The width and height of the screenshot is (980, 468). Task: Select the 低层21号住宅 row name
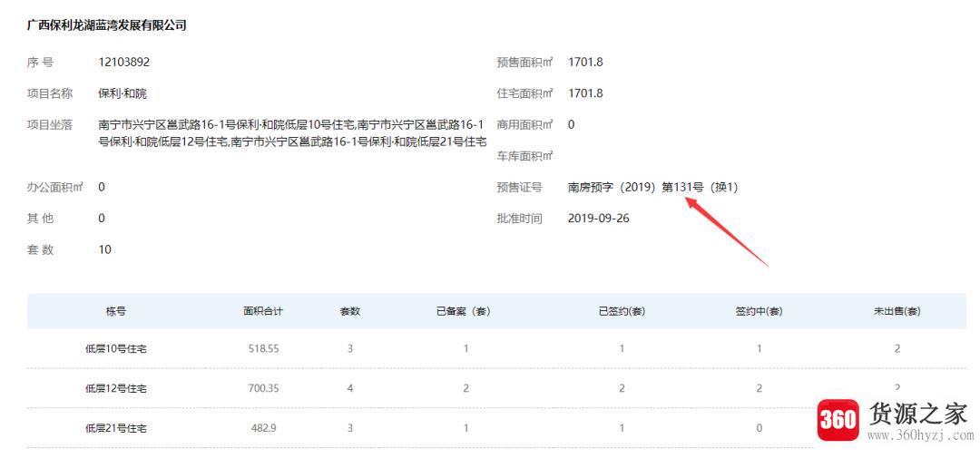coord(115,429)
